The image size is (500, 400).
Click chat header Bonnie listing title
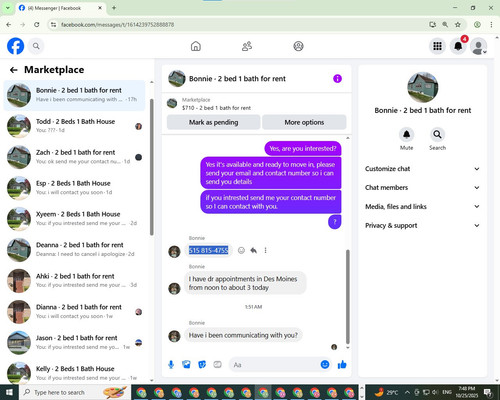[237, 79]
